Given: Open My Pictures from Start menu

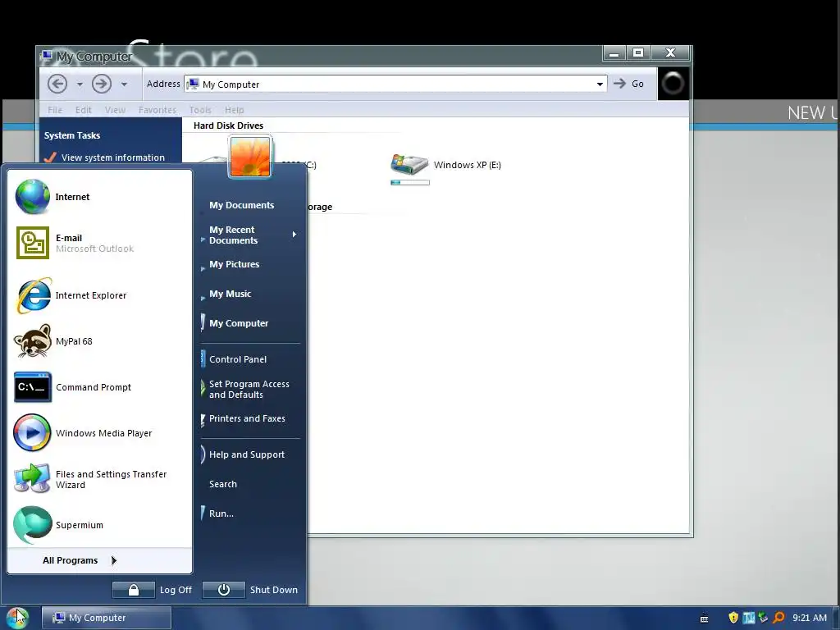Looking at the screenshot, I should (x=234, y=264).
